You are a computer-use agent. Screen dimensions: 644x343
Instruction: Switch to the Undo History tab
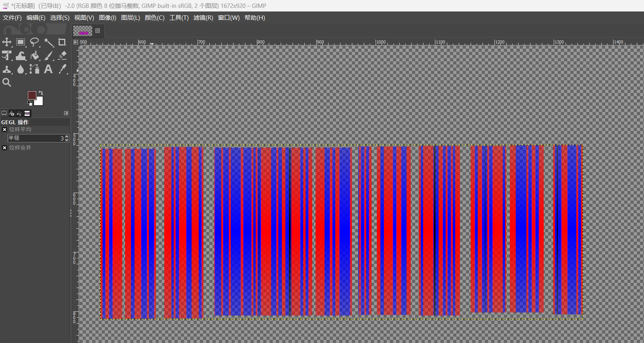[19, 114]
